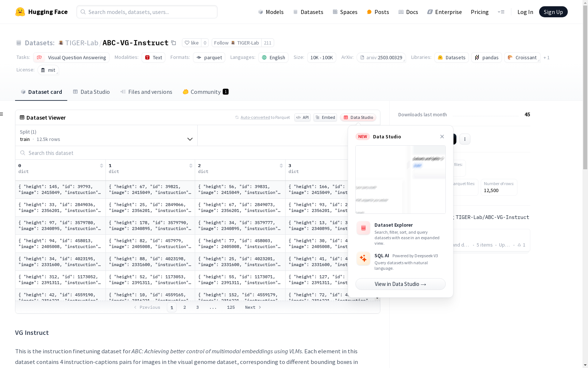Image resolution: width=588 pixels, height=368 pixels.
Task: Click the Text modality tag
Action: pyautogui.click(x=154, y=57)
